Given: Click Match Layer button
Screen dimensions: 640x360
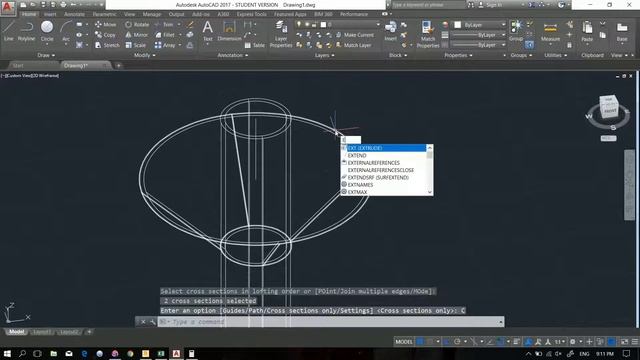Looking at the screenshot, I should pos(353,45).
